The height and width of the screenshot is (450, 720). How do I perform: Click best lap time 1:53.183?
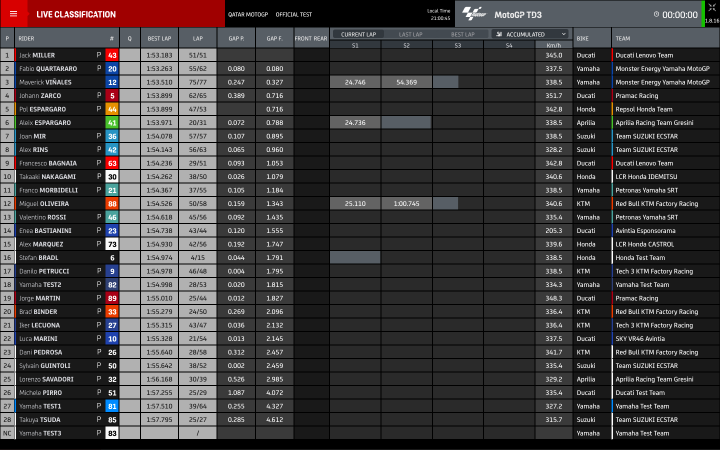[x=159, y=55]
